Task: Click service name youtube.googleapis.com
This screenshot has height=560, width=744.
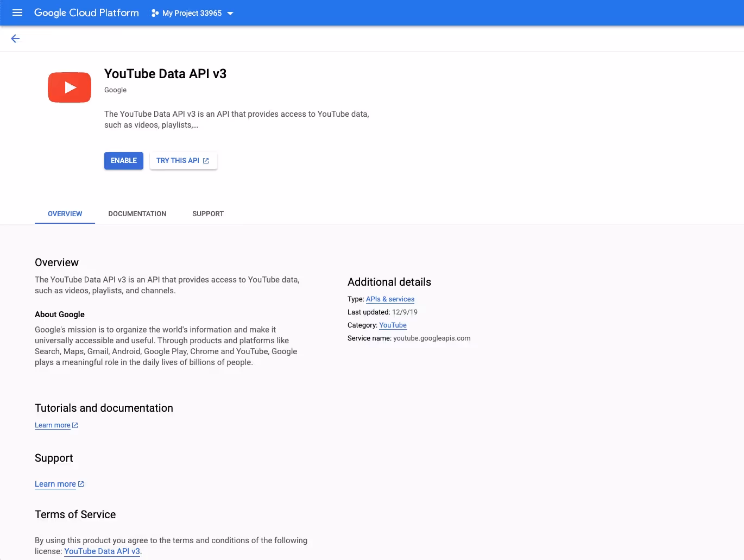Action: 432,338
